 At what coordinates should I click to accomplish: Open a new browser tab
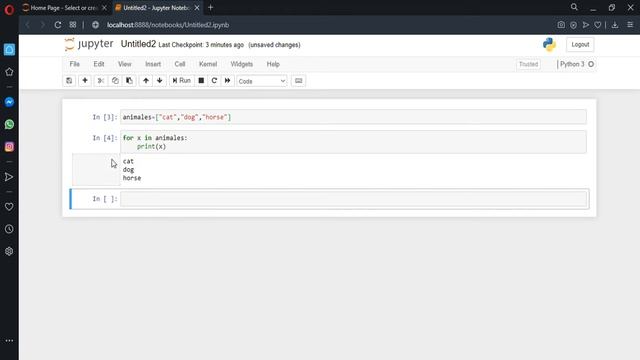point(211,8)
